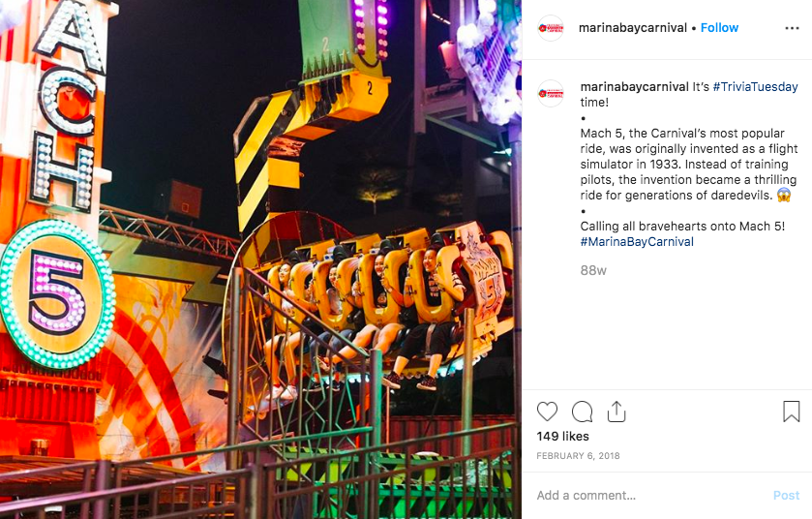Open the marinabaycarnival username in header
Image resolution: width=812 pixels, height=519 pixels.
pyautogui.click(x=632, y=28)
